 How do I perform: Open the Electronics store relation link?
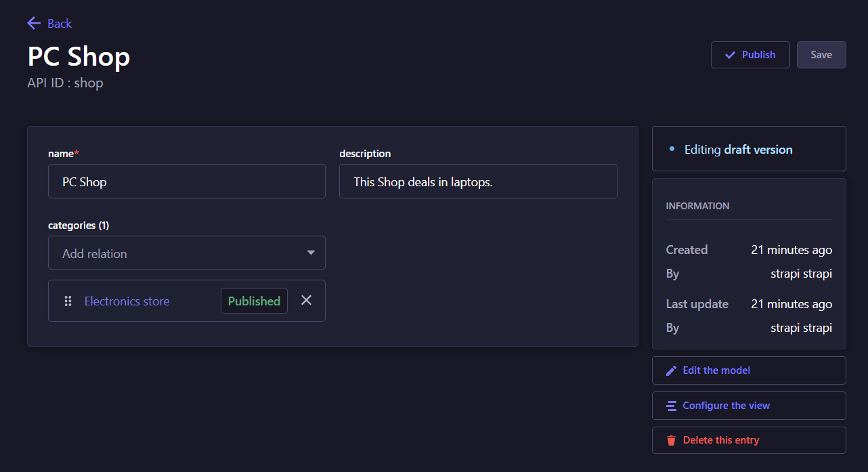pos(127,301)
